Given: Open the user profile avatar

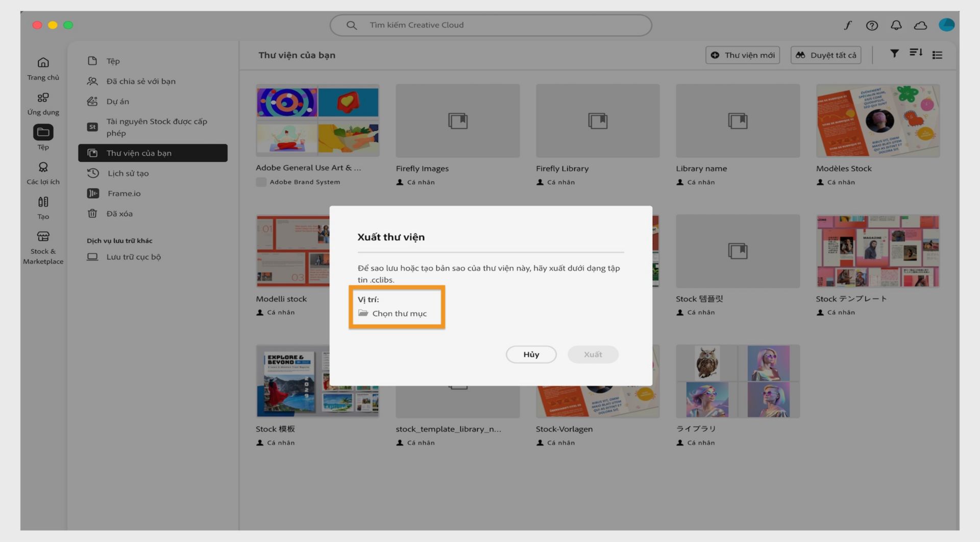Looking at the screenshot, I should [946, 25].
